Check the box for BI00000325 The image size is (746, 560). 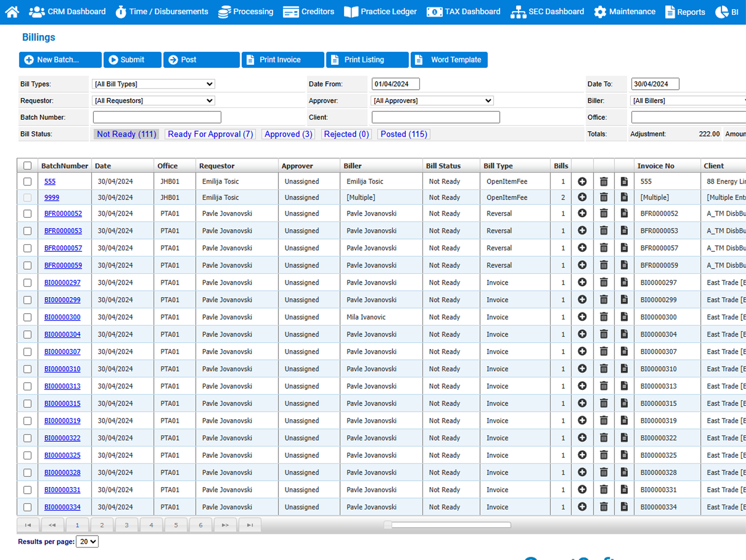pos(27,455)
